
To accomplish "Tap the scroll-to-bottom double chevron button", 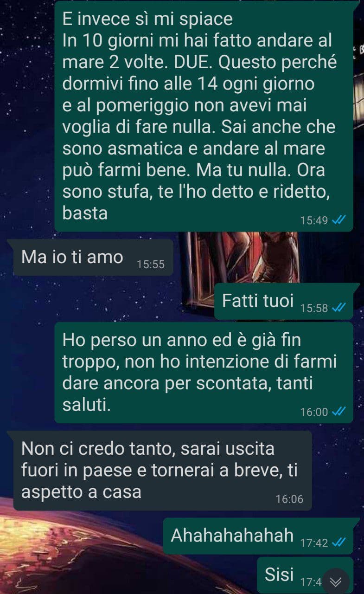I will pyautogui.click(x=336, y=581).
